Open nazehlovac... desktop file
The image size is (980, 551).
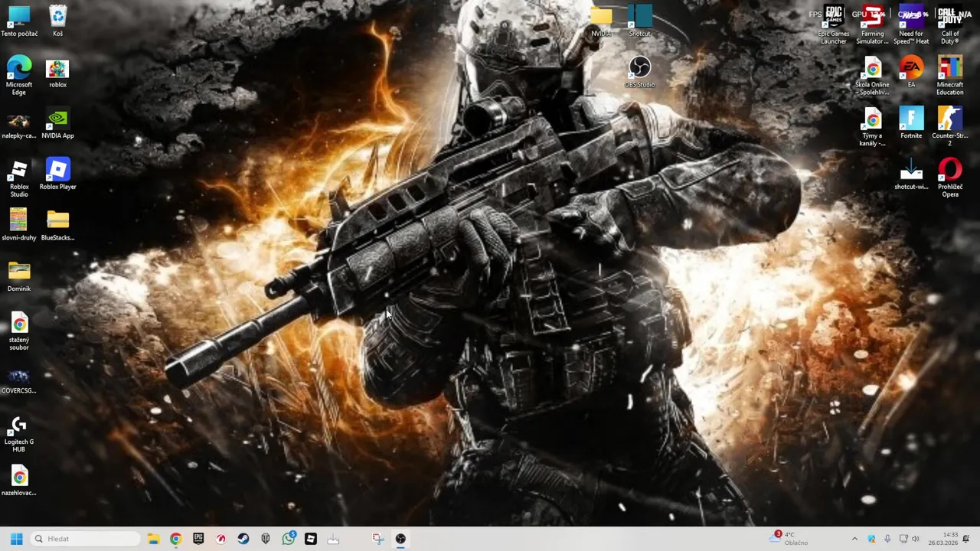point(19,481)
